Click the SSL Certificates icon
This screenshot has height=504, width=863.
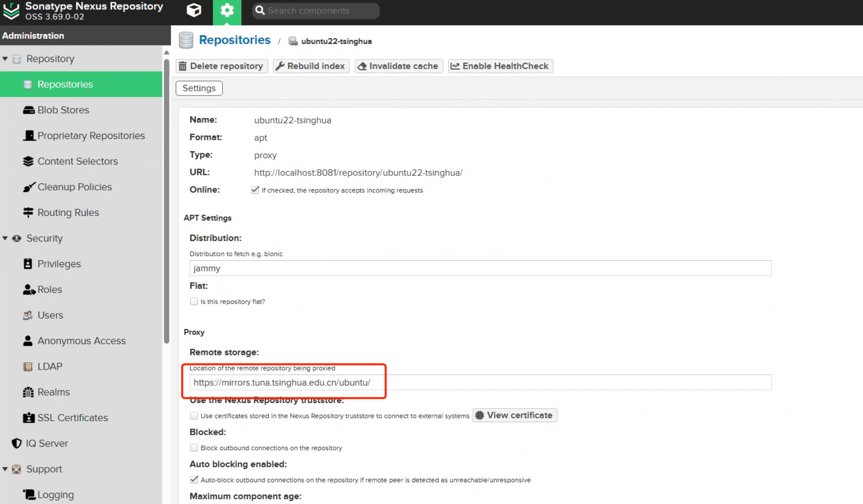(29, 418)
